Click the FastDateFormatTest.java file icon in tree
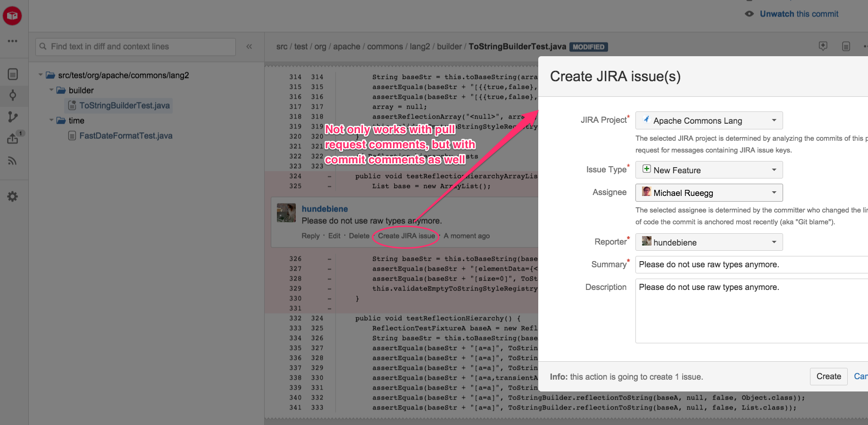Image resolution: width=868 pixels, height=425 pixels. [x=72, y=136]
